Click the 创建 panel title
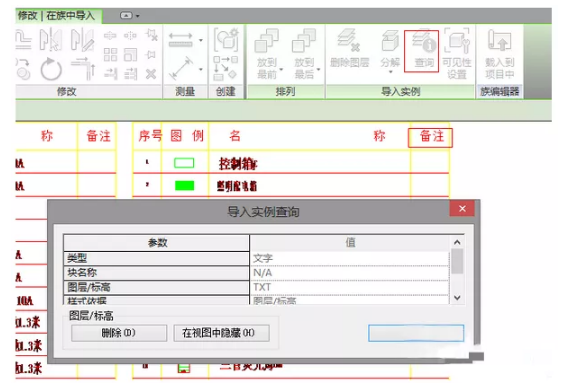 tap(226, 92)
